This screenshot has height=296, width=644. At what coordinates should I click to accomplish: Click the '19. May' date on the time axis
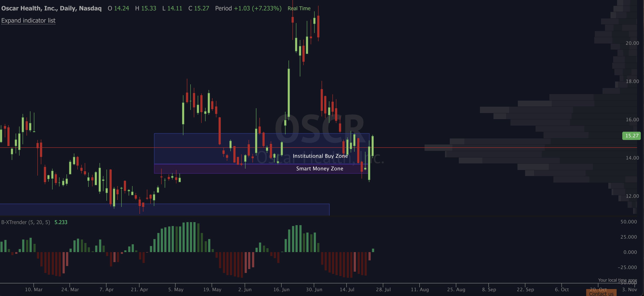(212, 289)
